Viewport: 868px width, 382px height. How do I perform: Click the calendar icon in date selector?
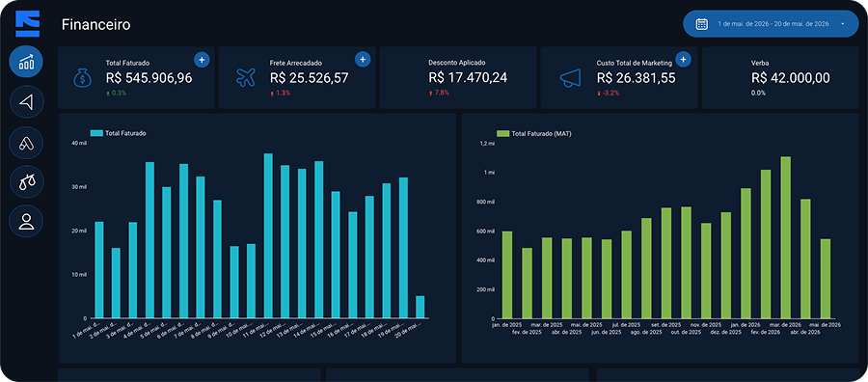tap(701, 24)
